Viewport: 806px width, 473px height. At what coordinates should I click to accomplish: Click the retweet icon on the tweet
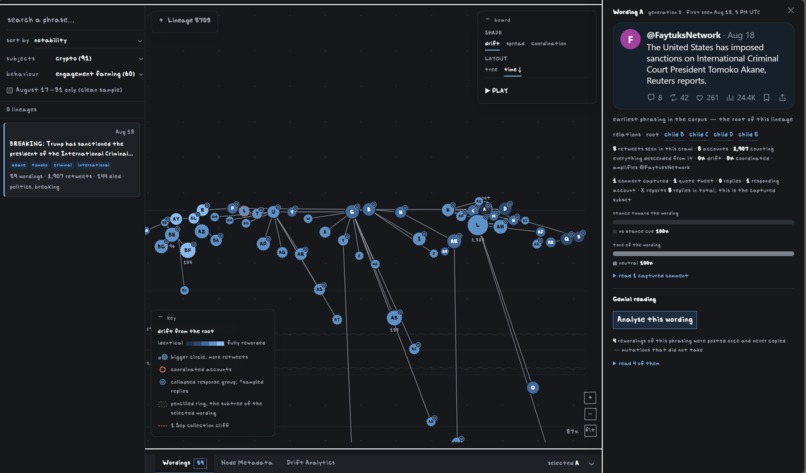click(x=673, y=98)
